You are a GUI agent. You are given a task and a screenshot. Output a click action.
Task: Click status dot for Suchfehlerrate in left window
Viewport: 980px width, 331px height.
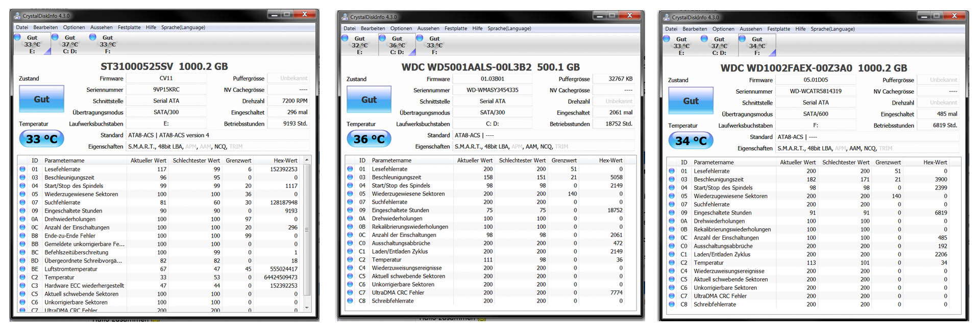[22, 202]
